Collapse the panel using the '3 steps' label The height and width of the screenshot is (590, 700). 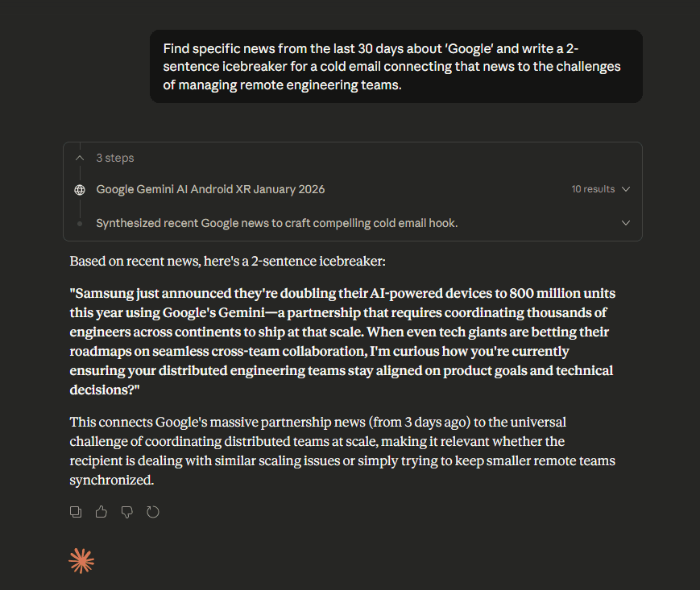tap(114, 158)
